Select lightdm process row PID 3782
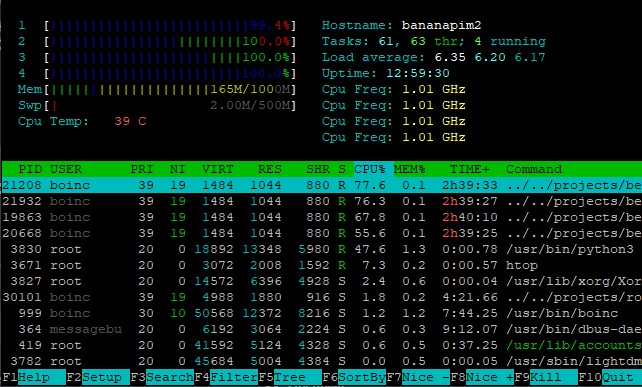This screenshot has height=387, width=642. coord(321,361)
